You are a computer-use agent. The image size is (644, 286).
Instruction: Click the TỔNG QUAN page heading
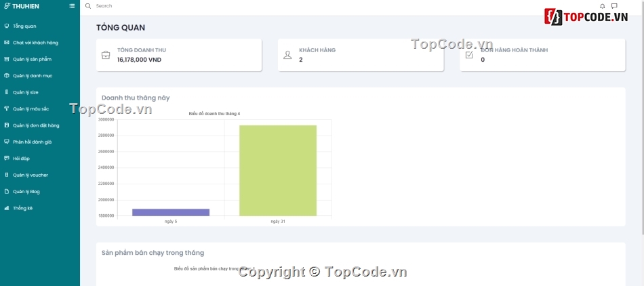tap(121, 28)
